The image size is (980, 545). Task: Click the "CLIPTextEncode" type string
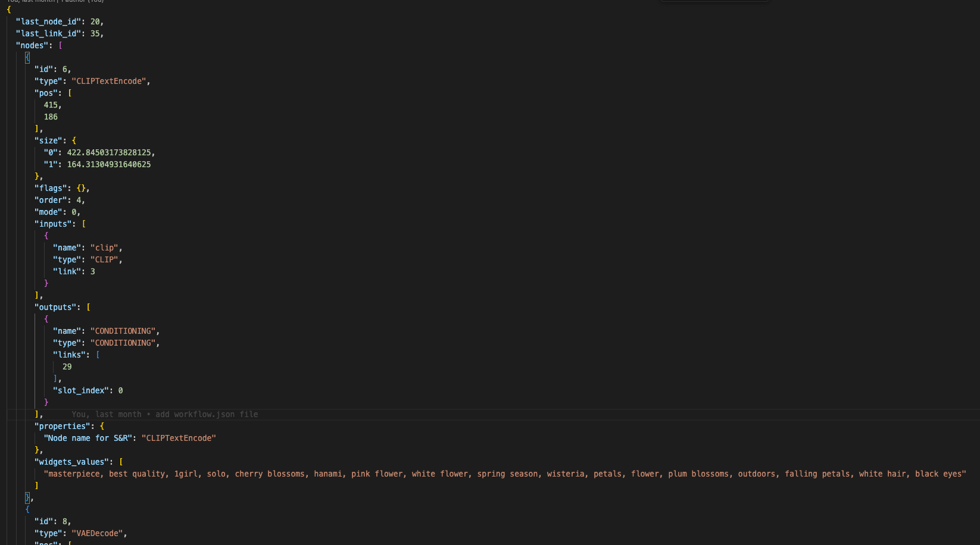click(x=109, y=81)
